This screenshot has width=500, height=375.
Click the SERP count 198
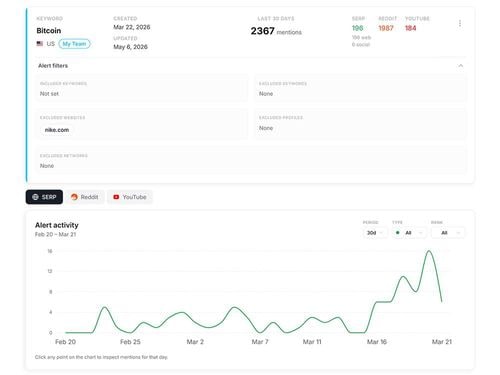tap(357, 28)
